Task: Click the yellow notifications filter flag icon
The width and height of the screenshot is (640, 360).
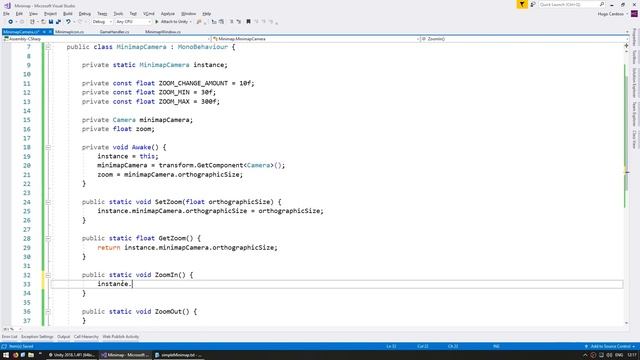Action: coord(522,4)
